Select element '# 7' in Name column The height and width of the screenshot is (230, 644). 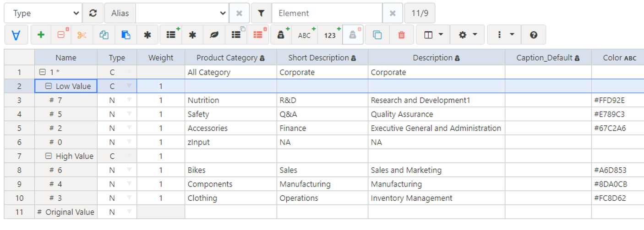pos(66,100)
